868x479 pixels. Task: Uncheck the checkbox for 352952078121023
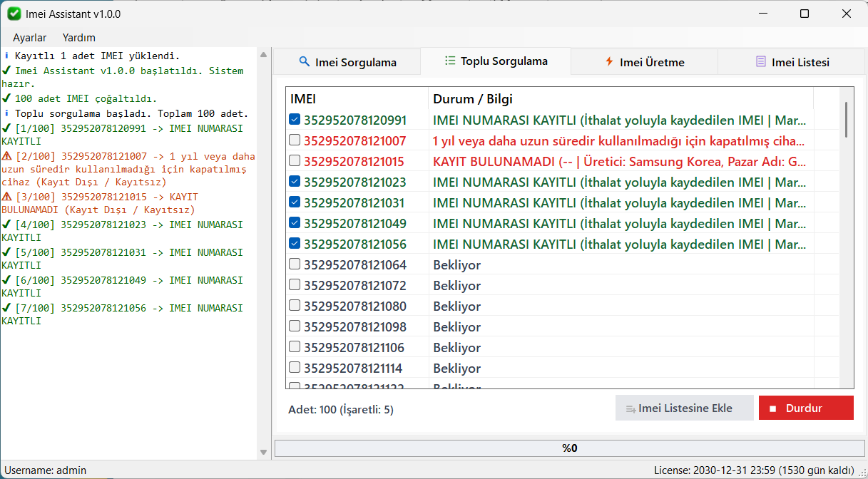tap(295, 182)
